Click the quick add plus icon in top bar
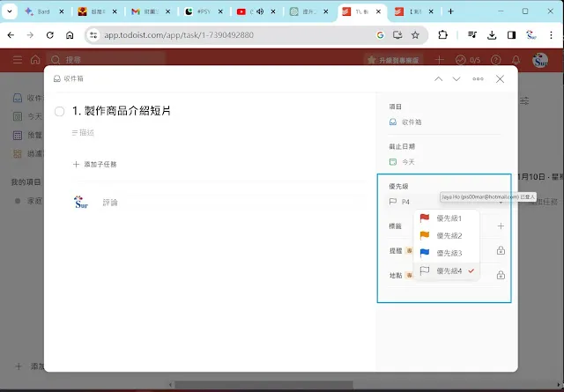Viewport: 564px width, 392px height. [439, 60]
